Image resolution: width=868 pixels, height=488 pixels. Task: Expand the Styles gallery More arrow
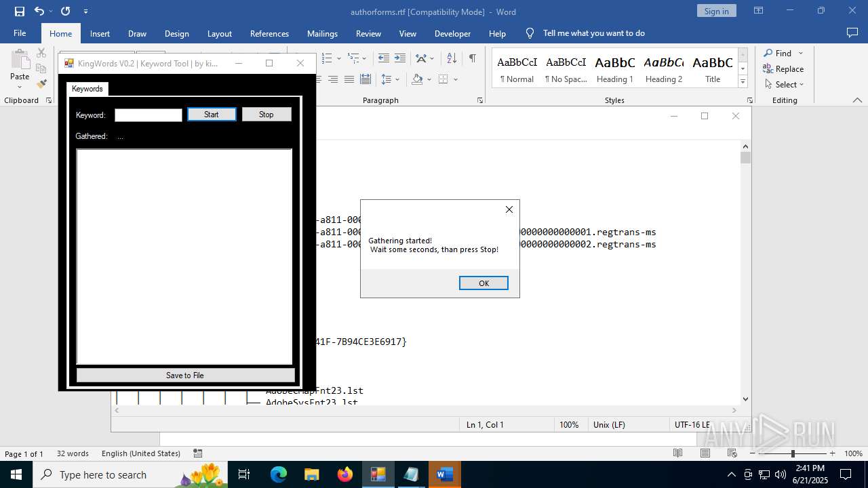click(x=743, y=82)
